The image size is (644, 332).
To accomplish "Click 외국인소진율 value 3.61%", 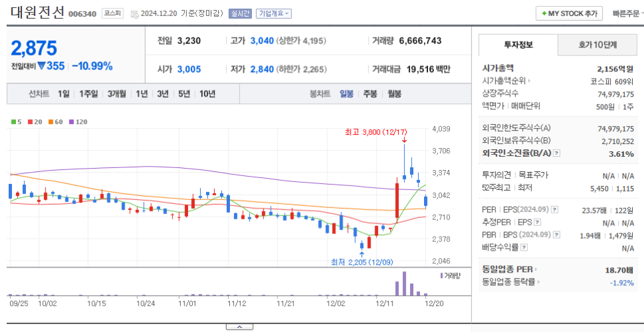I will coord(622,154).
